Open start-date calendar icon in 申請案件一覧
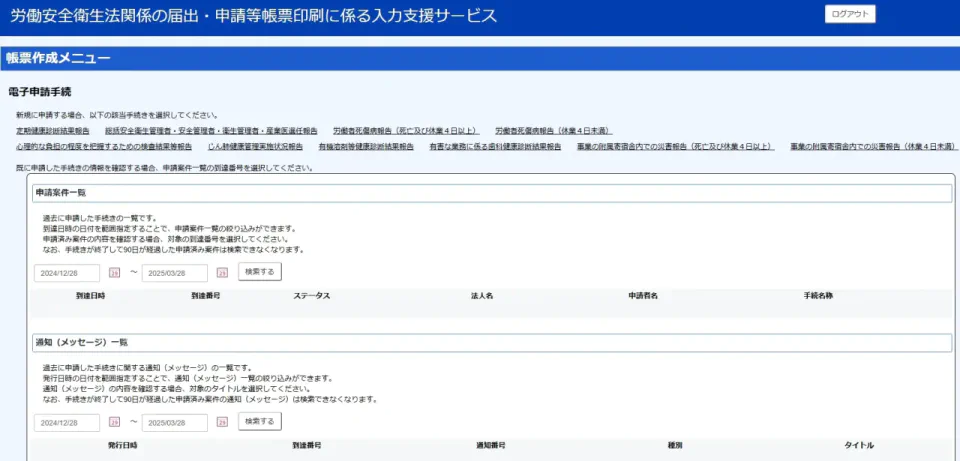The width and height of the screenshot is (960, 461). [114, 272]
